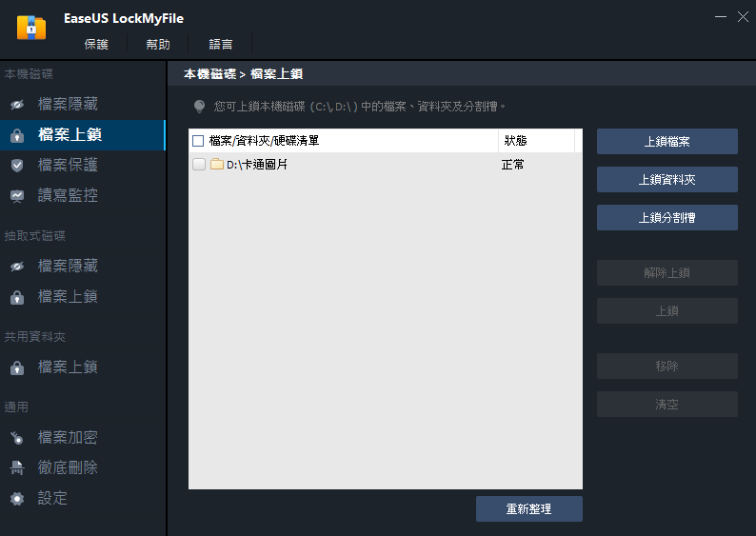Open the 幫助 menu
This screenshot has height=536, width=756.
[x=158, y=45]
